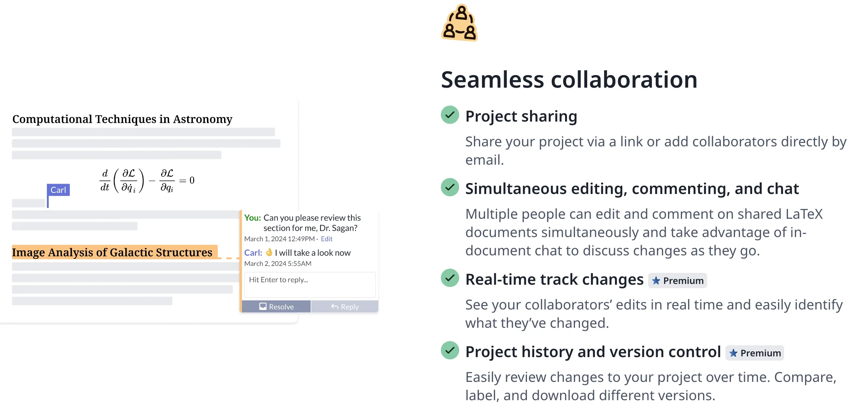Click the green checkmark beside Project sharing
Viewport: 868px width, 420px height.
[x=450, y=115]
